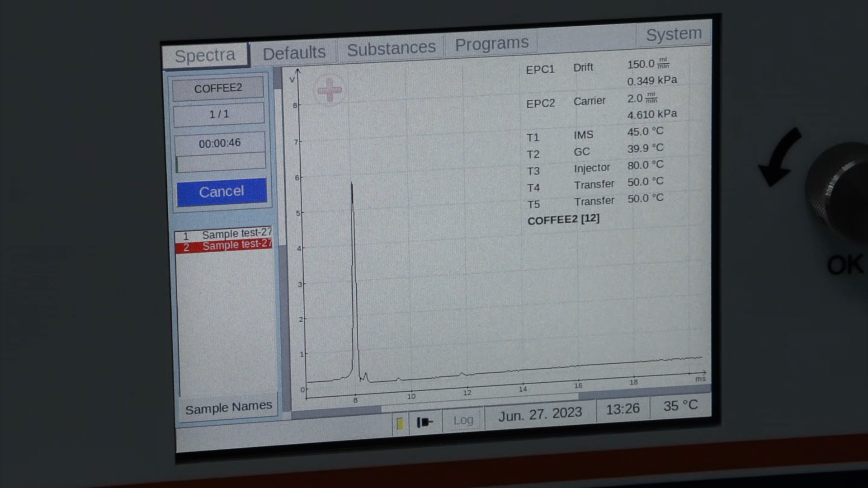Select first Sample test-27 entry
The width and height of the screenshot is (868, 488).
(x=224, y=235)
